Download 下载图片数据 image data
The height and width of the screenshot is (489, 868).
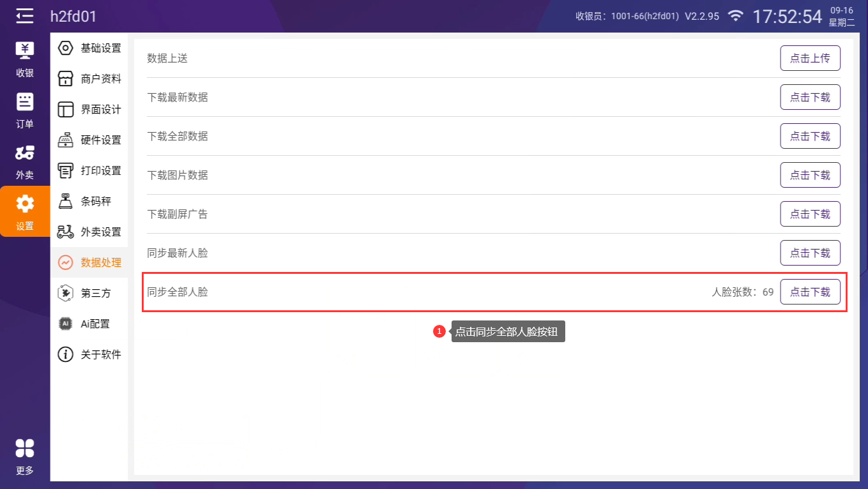tap(810, 175)
